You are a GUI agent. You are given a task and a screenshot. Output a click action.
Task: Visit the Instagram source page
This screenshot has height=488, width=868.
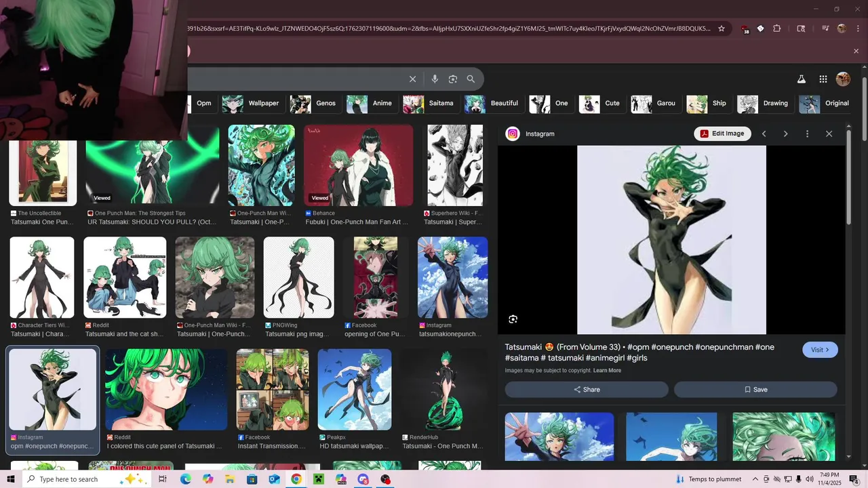tap(821, 350)
